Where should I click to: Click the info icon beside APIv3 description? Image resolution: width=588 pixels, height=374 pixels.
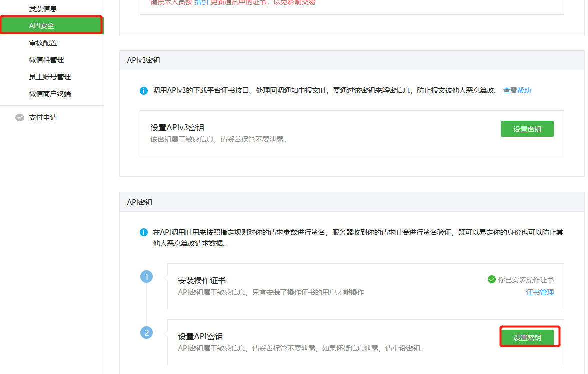click(x=143, y=91)
